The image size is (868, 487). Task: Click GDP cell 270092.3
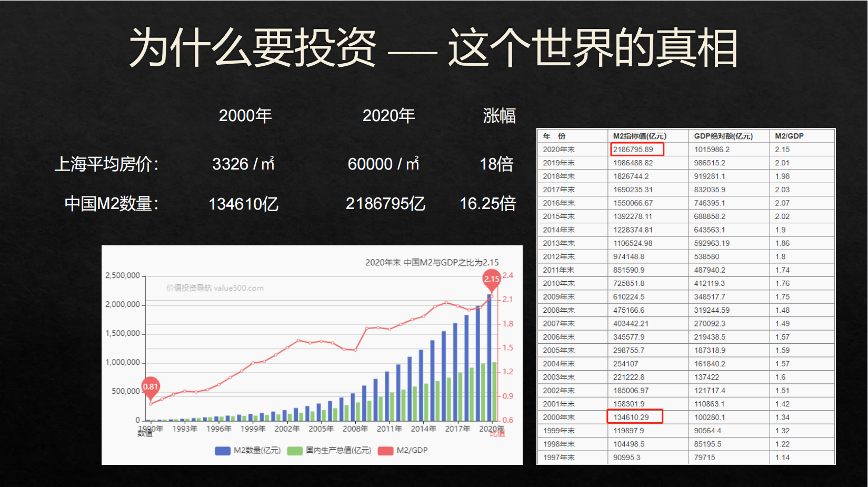[710, 324]
